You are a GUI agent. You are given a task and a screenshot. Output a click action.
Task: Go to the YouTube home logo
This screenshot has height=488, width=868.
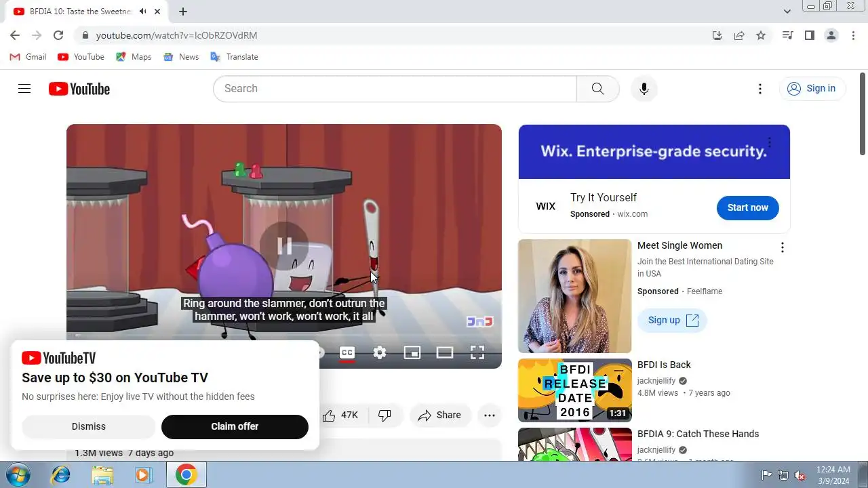[79, 89]
